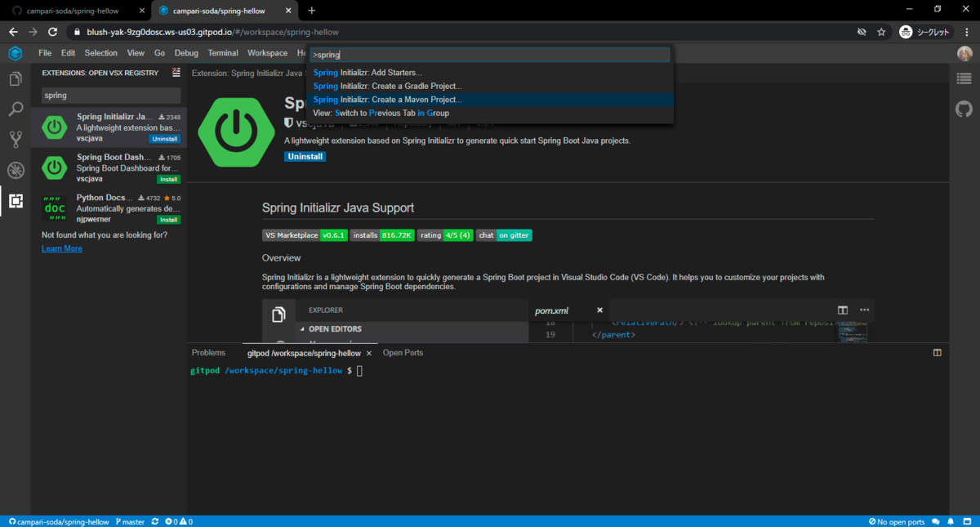
Task: Open the Chrome three-dot menu
Action: (966, 32)
